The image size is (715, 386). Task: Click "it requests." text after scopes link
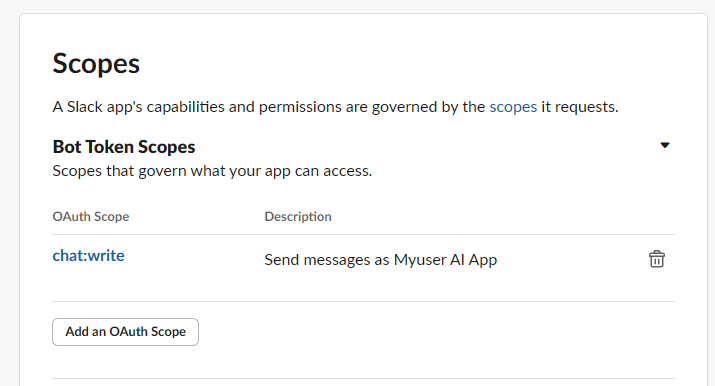580,107
